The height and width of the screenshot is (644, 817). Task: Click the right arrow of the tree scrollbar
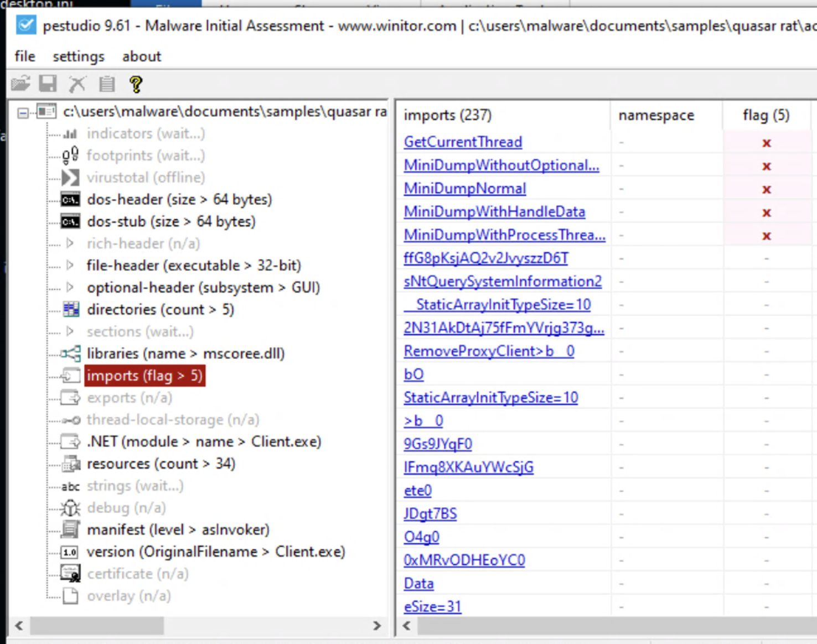pos(377,626)
